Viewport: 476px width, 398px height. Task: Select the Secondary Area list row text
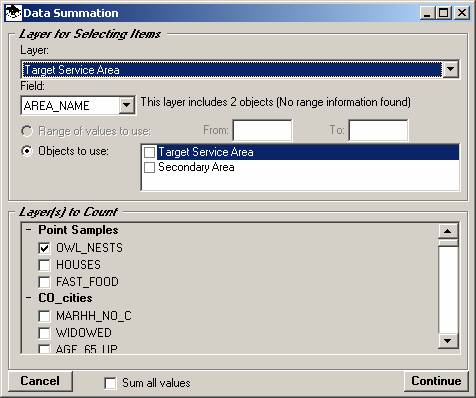coord(196,167)
